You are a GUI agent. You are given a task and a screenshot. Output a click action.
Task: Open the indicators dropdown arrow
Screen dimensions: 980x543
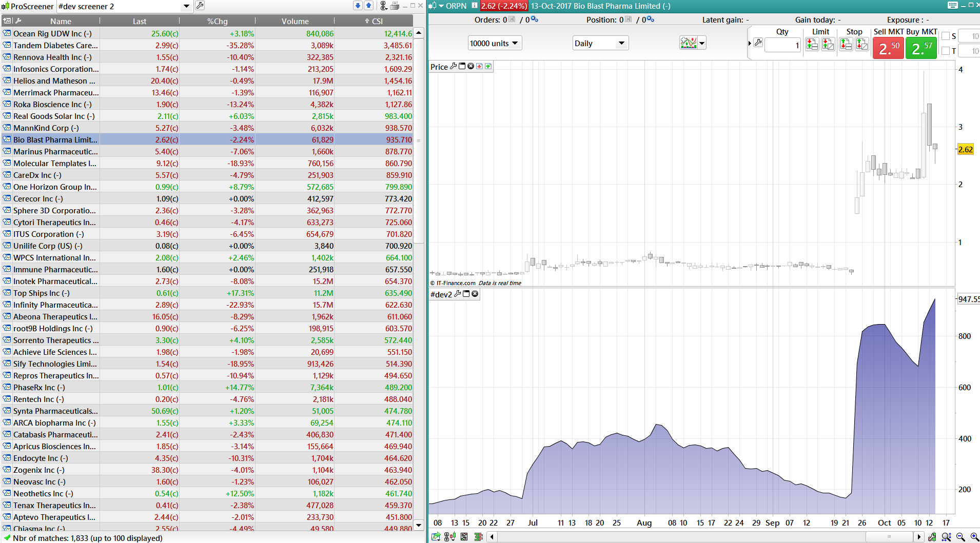702,43
